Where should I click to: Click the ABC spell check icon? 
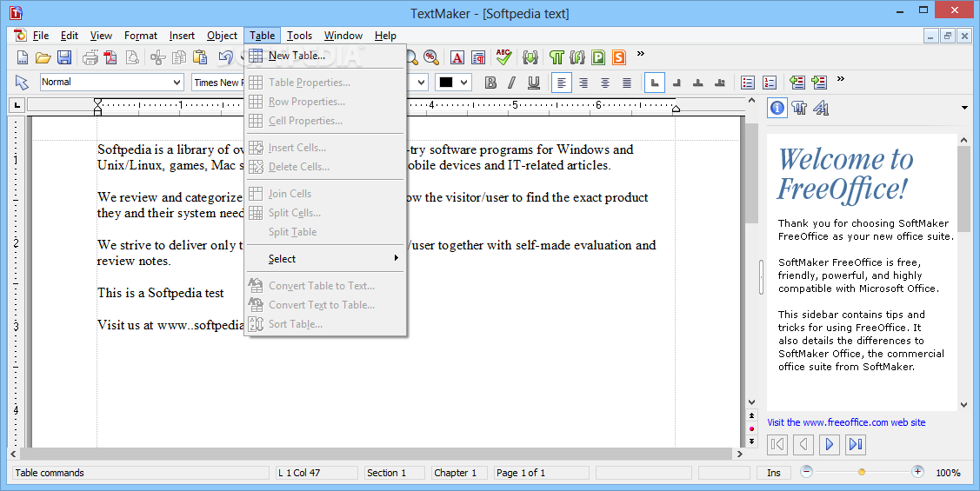[x=503, y=57]
